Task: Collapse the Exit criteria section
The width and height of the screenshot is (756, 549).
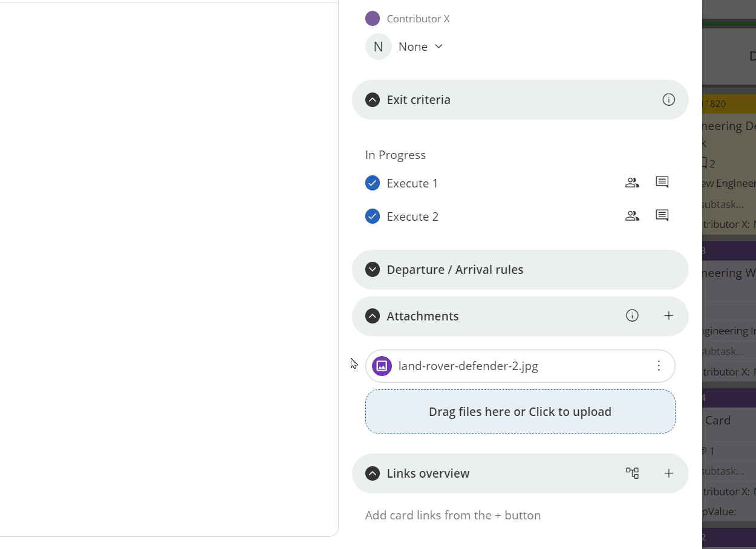Action: click(x=373, y=100)
